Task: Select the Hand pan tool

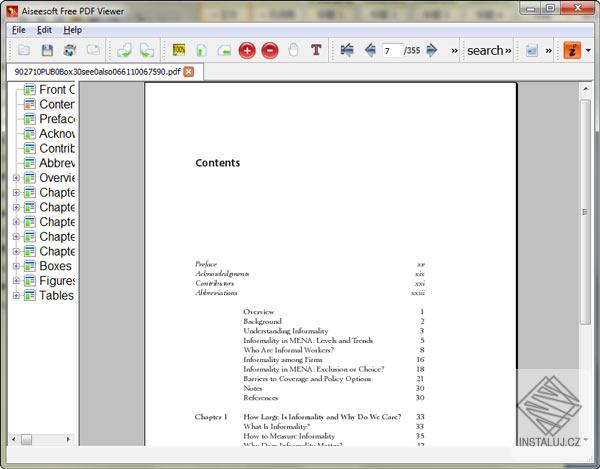Action: click(293, 50)
